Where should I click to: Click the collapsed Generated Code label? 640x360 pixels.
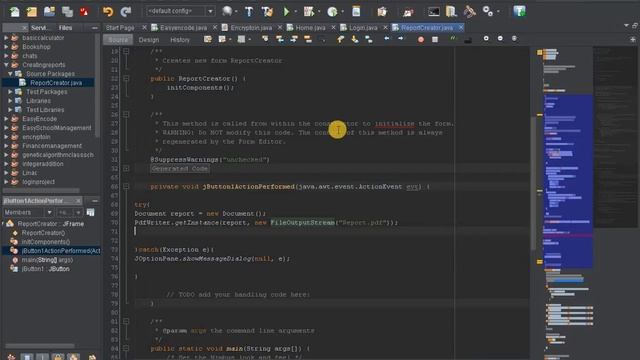click(x=180, y=169)
